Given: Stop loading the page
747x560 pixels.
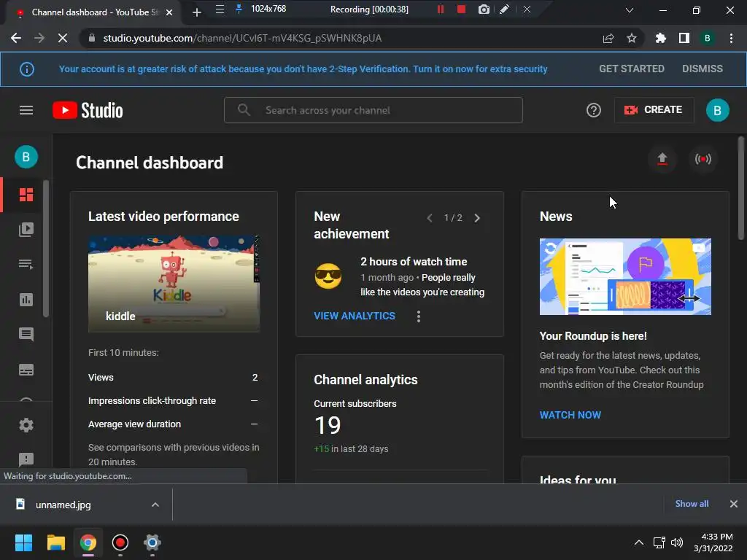Looking at the screenshot, I should pyautogui.click(x=63, y=38).
